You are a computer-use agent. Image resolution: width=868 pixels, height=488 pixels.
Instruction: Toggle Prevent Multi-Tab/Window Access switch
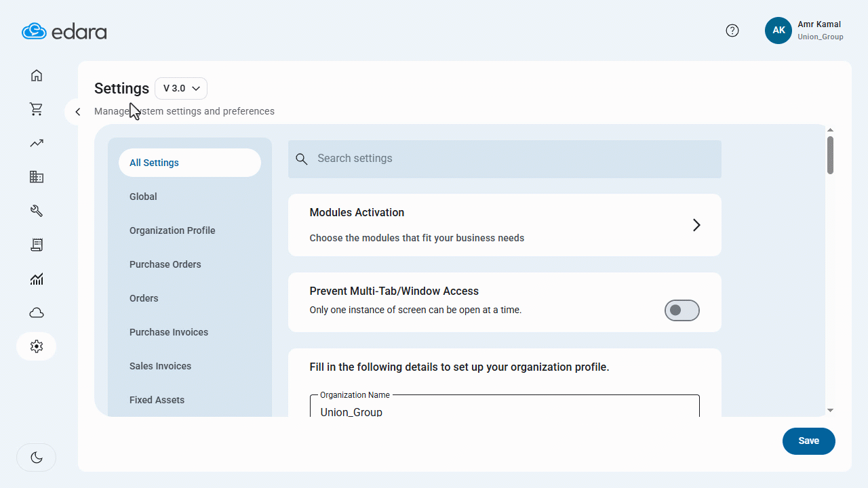(682, 310)
